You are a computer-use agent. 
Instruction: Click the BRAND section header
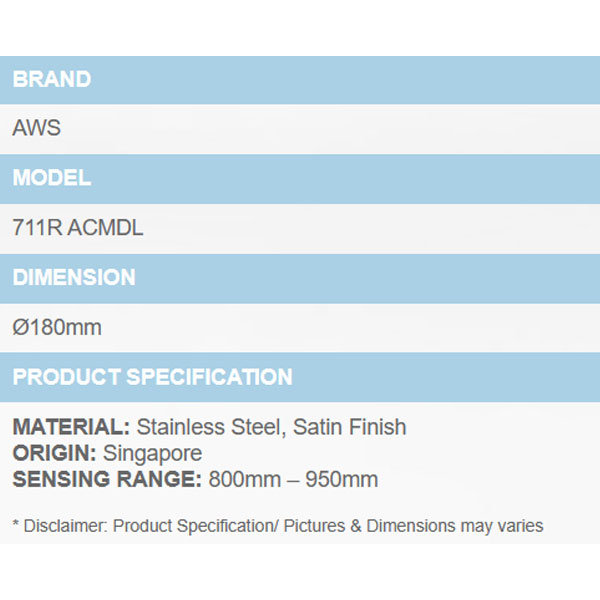point(52,80)
